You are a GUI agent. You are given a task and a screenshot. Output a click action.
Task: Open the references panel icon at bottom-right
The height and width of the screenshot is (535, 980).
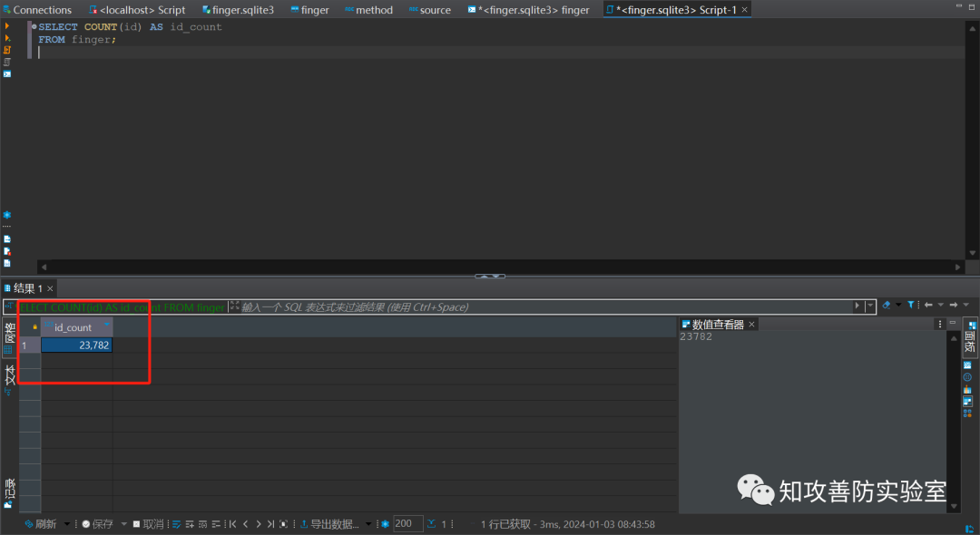[967, 413]
